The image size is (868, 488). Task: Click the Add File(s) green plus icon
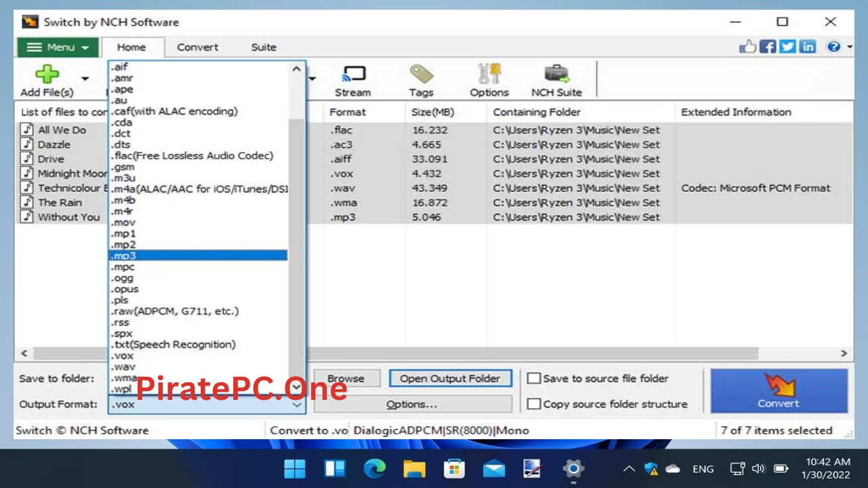coord(47,74)
